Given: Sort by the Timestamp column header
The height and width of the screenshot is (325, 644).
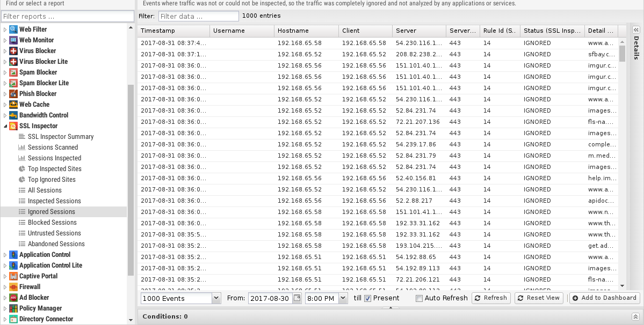Looking at the screenshot, I should (x=173, y=31).
